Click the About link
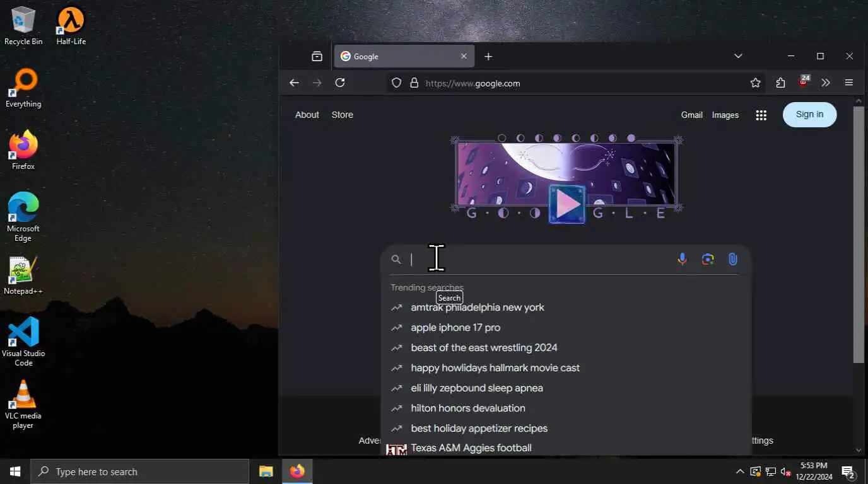 (x=307, y=115)
